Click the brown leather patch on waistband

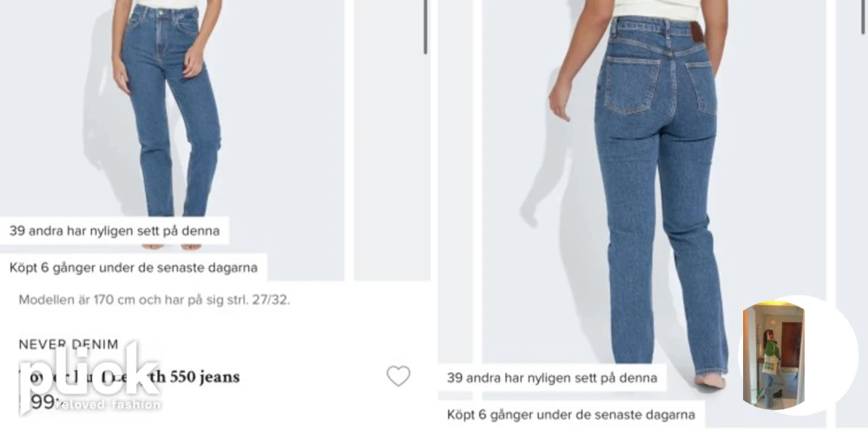tap(697, 31)
